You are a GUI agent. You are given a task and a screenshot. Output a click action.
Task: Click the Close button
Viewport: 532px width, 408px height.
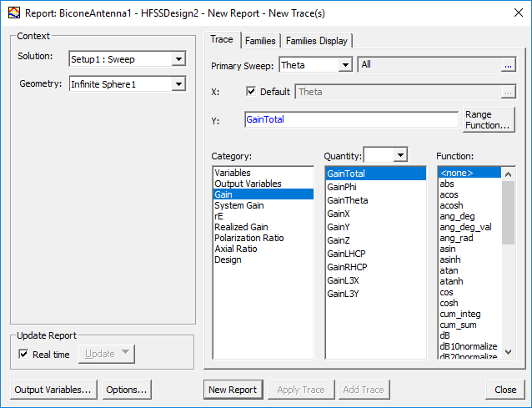coord(505,390)
